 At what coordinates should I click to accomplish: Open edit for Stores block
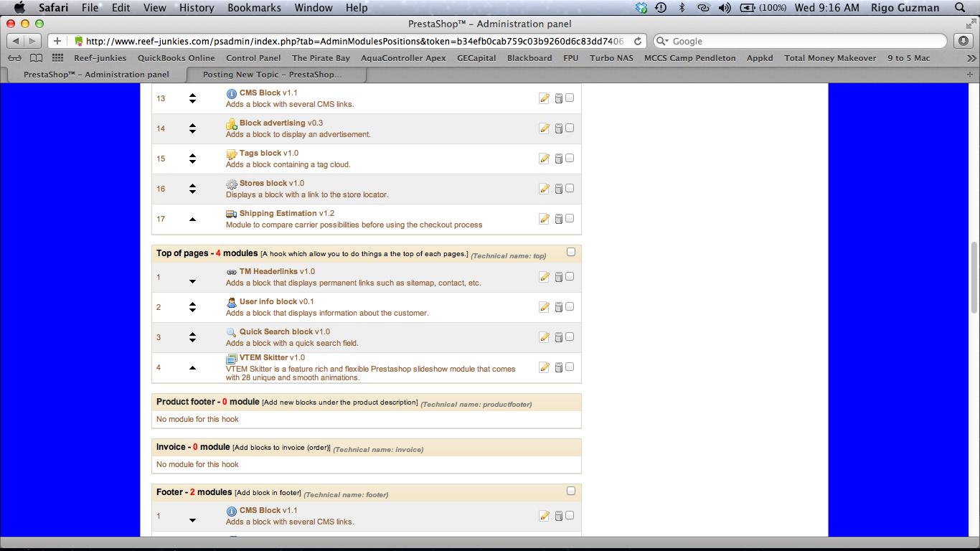(545, 189)
